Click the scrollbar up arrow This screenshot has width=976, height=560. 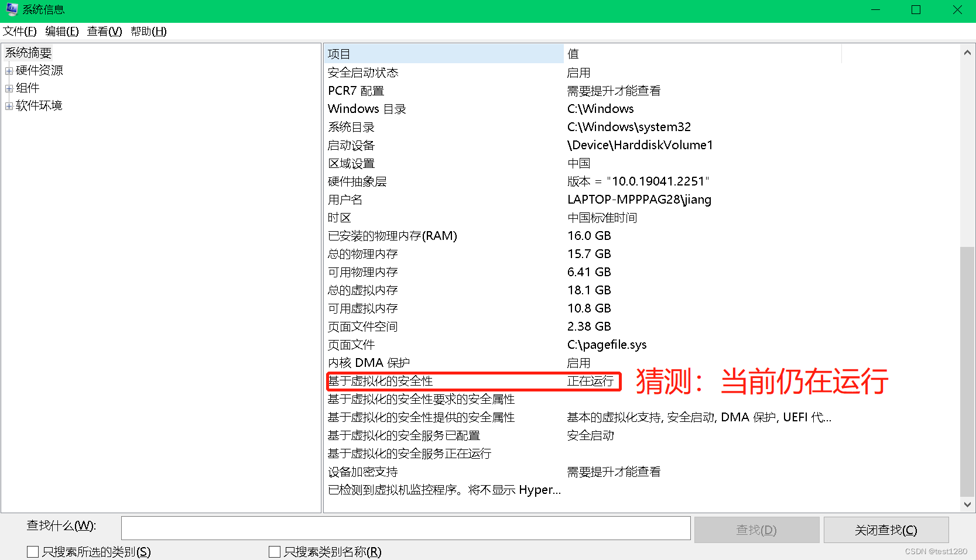[x=967, y=51]
